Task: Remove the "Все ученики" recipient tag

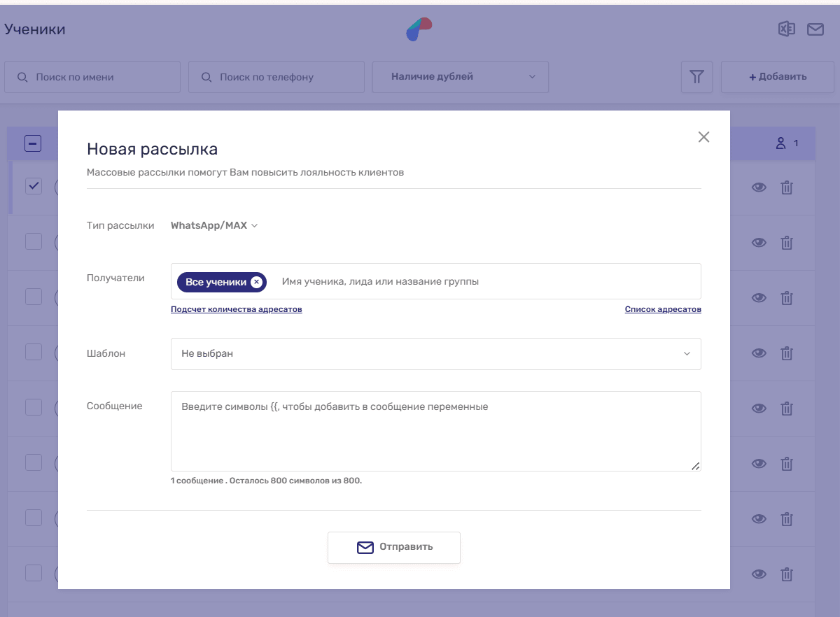Action: tap(256, 282)
